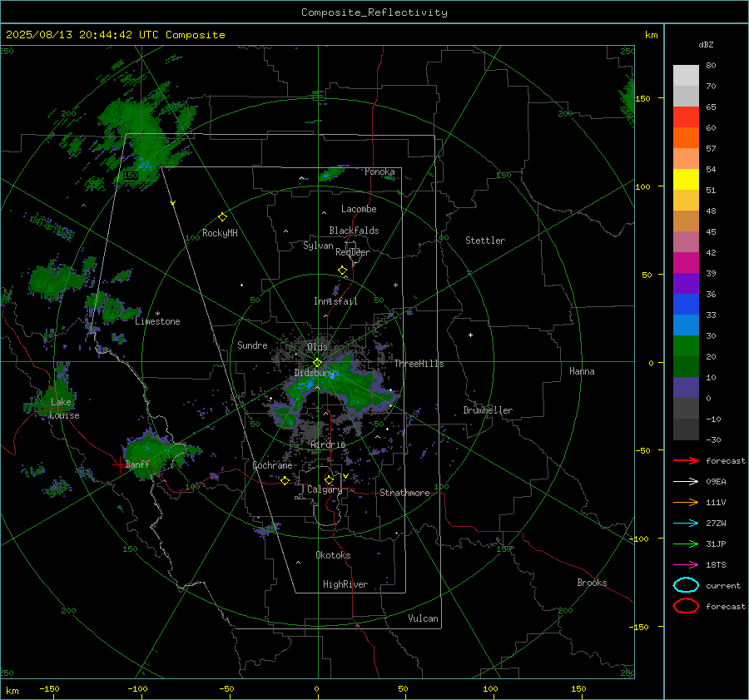749x700 pixels.
Task: Click the Blackfalds city label
Action: click(x=354, y=231)
